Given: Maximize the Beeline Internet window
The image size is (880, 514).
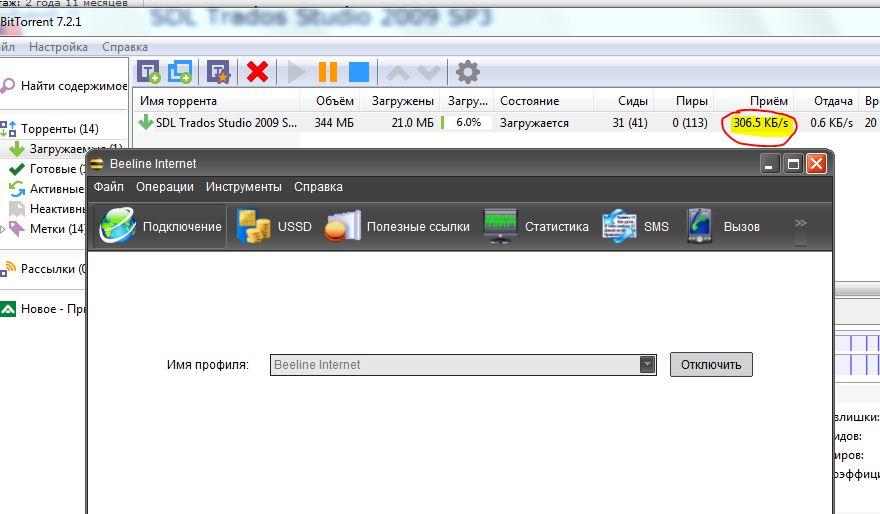Looking at the screenshot, I should tap(793, 164).
